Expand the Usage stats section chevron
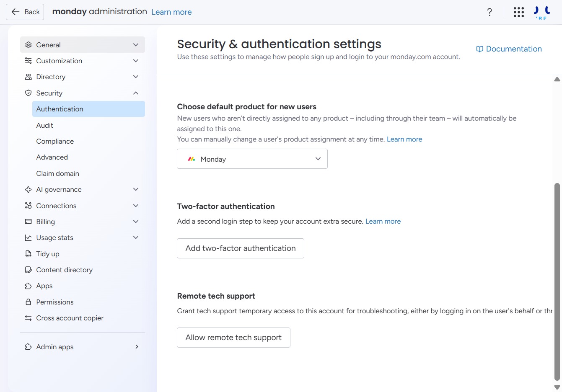 (136, 237)
